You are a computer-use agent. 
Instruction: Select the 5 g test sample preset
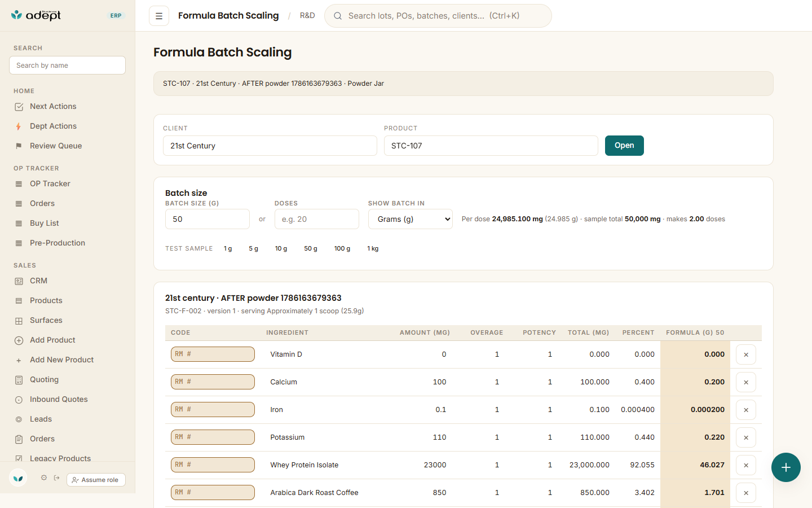click(254, 248)
